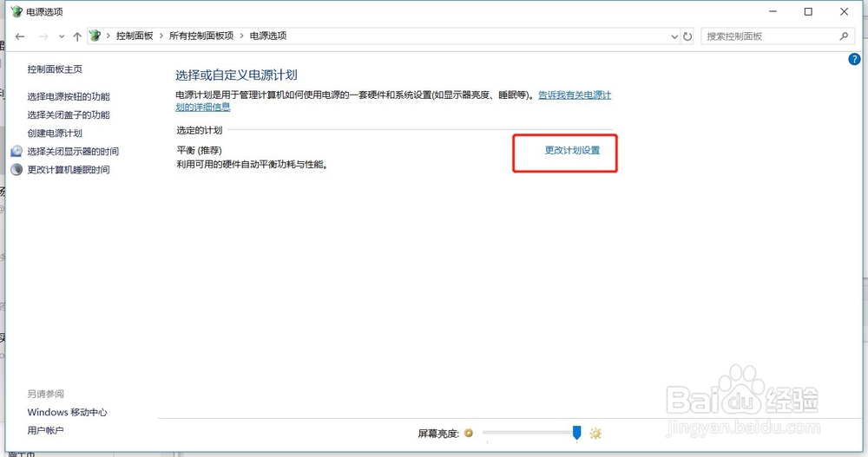Viewport: 868px width, 457px height.
Task: Minimize the 电源选项 window
Action: click(773, 11)
